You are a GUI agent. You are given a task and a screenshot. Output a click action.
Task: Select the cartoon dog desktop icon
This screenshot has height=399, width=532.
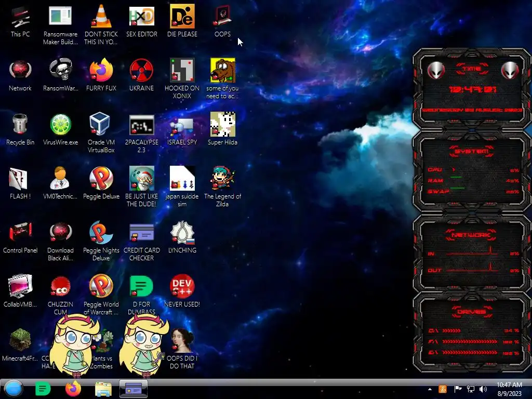[222, 70]
